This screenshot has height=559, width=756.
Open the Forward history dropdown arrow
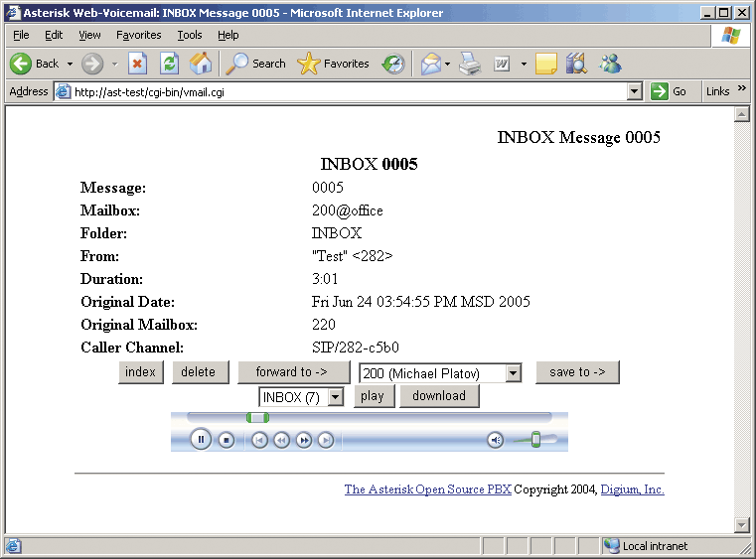115,64
